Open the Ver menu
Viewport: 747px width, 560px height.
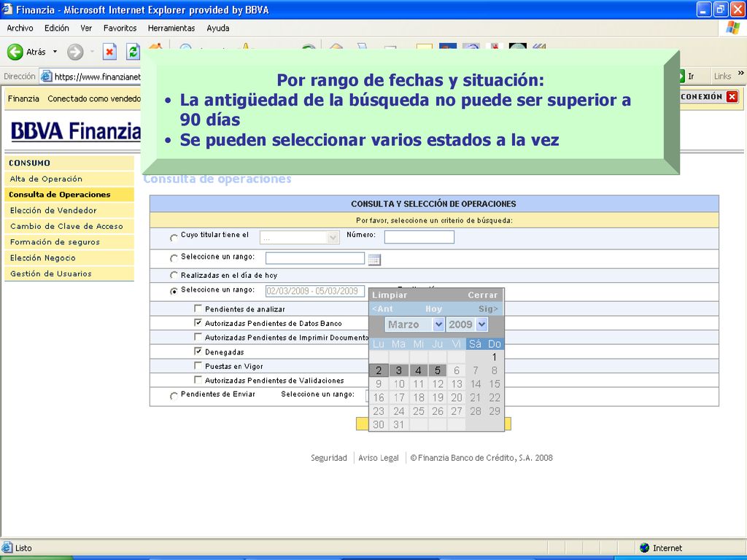click(86, 28)
